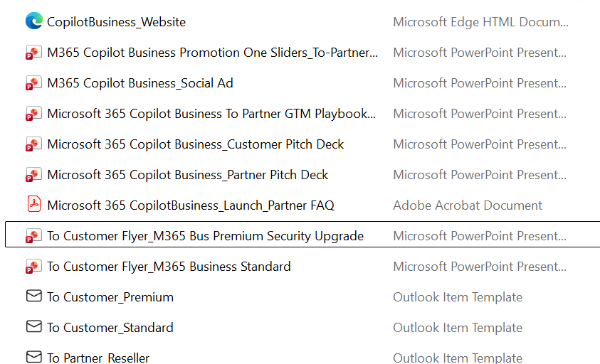
Task: Click PowerPoint icon for GTM Playbook file
Action: coord(33,114)
